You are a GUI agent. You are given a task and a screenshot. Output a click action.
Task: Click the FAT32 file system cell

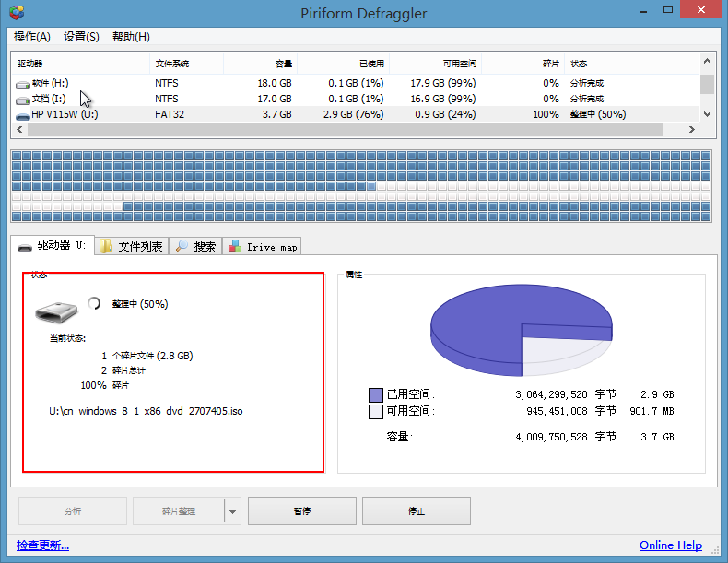[170, 114]
